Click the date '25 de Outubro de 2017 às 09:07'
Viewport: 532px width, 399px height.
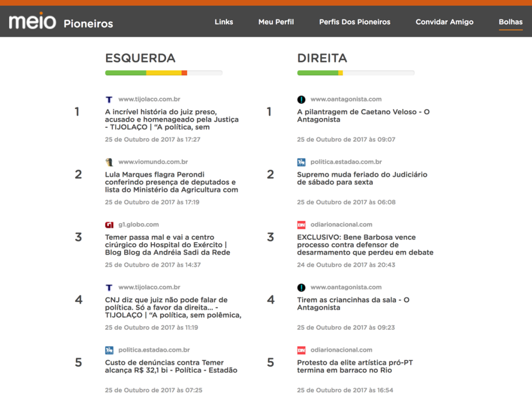346,139
